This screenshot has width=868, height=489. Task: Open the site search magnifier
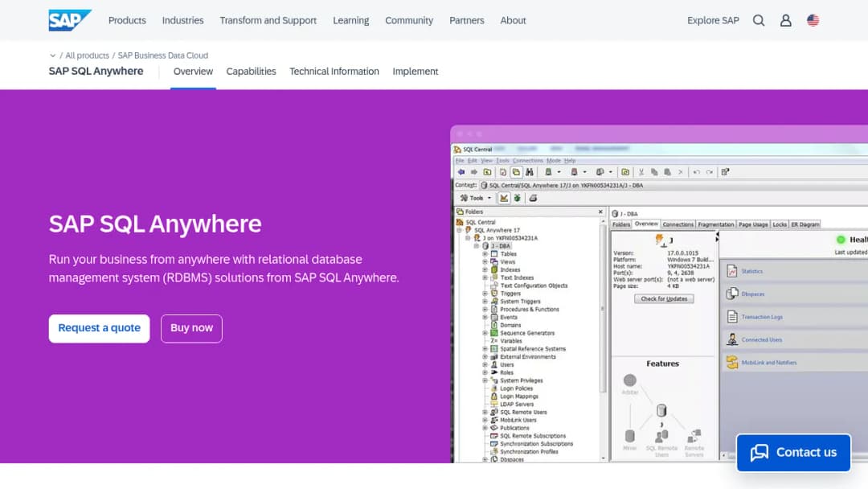[x=759, y=20]
